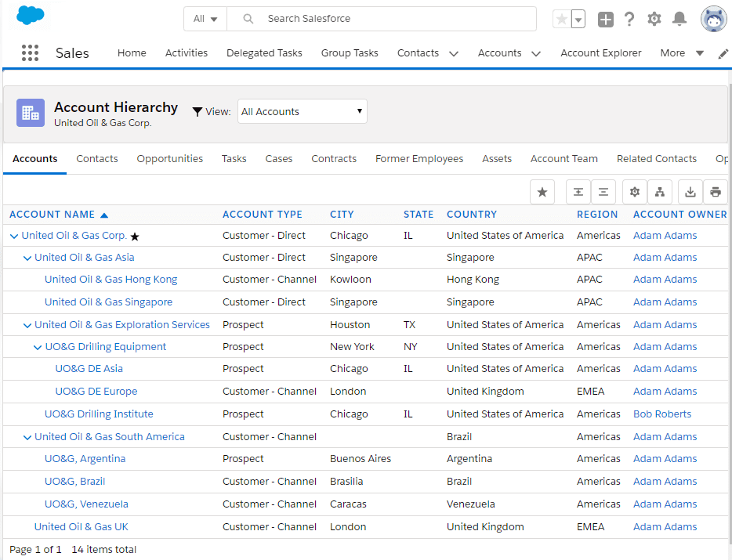Viewport: 732px width, 560px height.
Task: Open the More navigation dropdown
Action: tap(682, 53)
